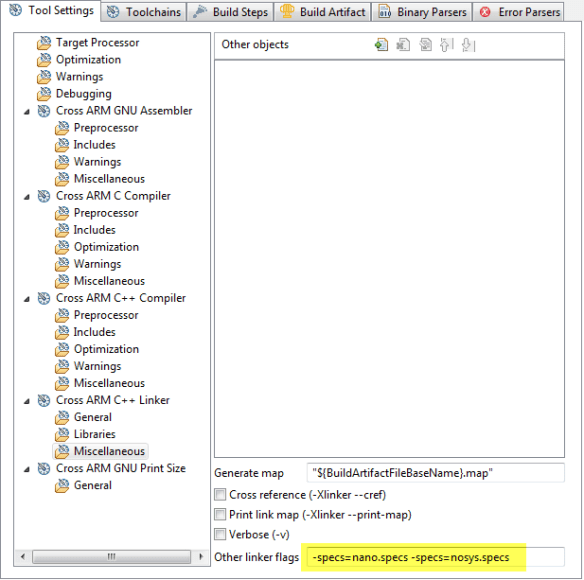Click the Add object icon in Other objects

pyautogui.click(x=381, y=45)
